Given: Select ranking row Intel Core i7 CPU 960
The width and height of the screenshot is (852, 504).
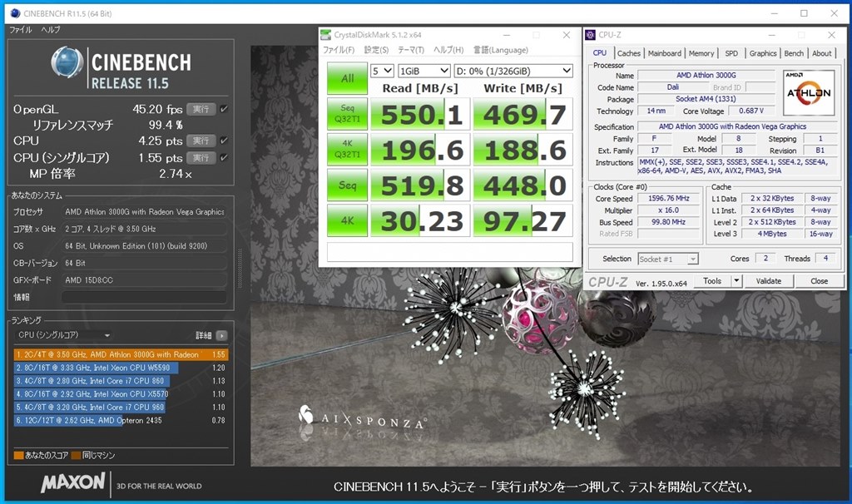Looking at the screenshot, I should point(121,407).
